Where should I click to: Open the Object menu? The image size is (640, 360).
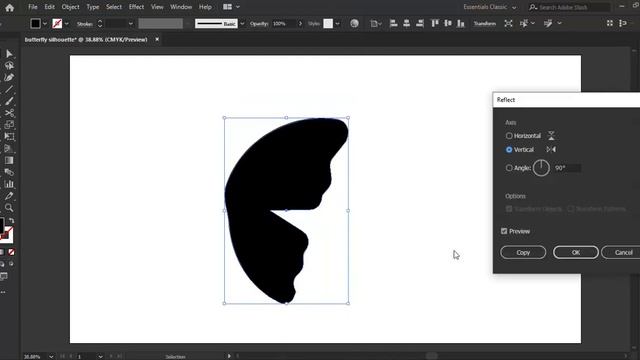tap(70, 7)
